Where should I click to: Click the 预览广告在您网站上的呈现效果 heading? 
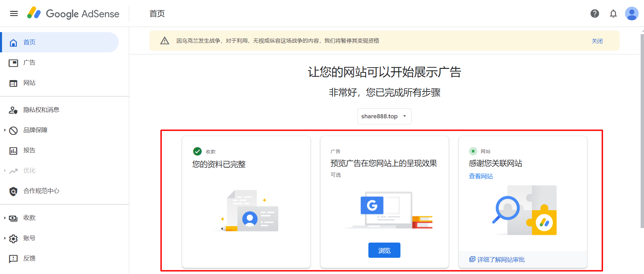[x=384, y=163]
